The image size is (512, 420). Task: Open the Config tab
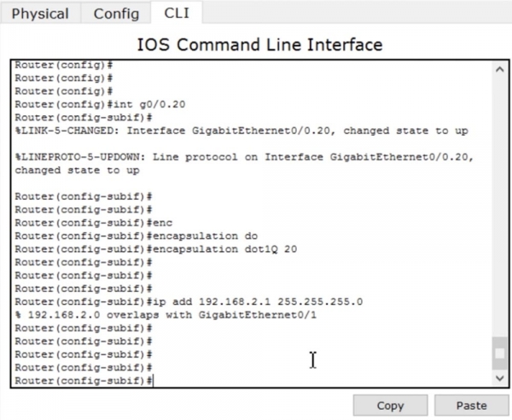pyautogui.click(x=116, y=14)
